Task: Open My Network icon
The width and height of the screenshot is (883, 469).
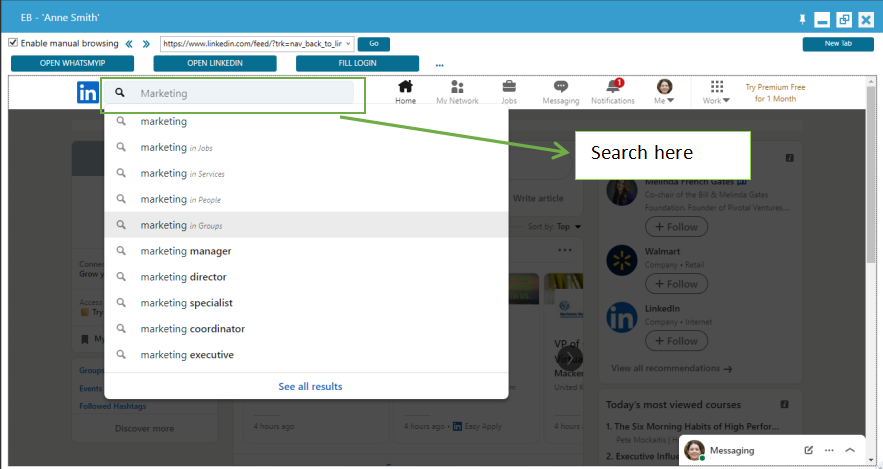Action: tap(457, 92)
